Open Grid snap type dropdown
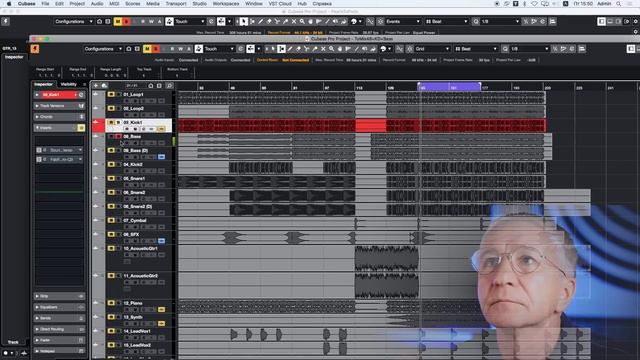The width and height of the screenshot is (640, 360). click(432, 49)
